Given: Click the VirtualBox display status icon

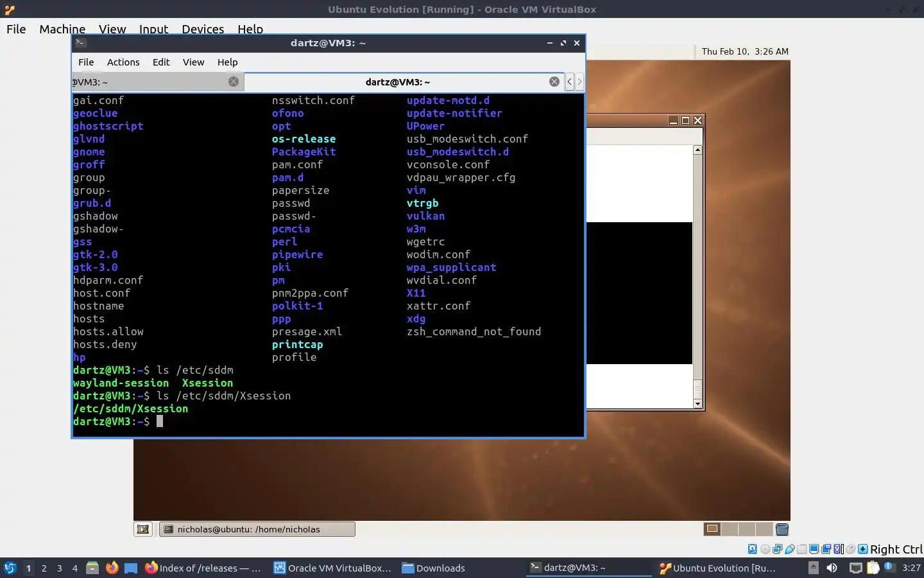Looking at the screenshot, I should click(x=814, y=549).
